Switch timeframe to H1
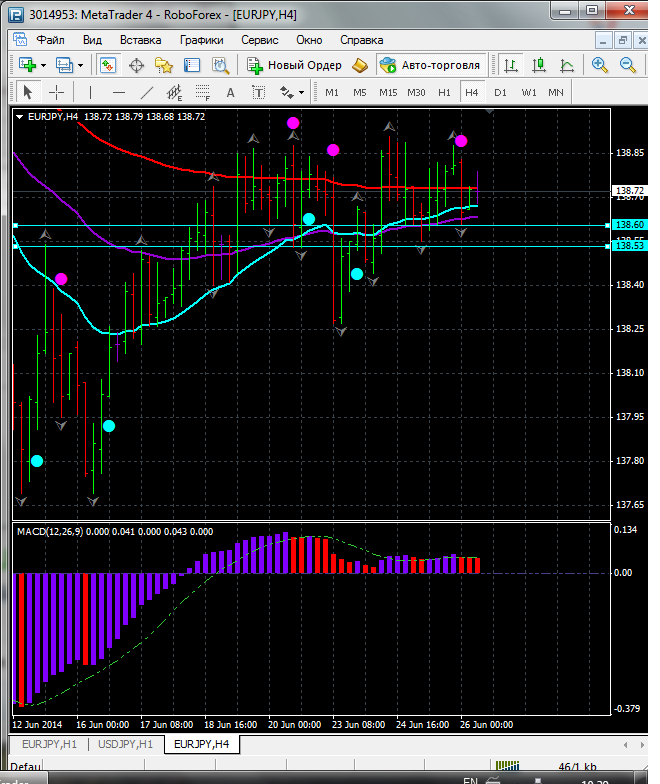660x784 pixels. tap(444, 92)
